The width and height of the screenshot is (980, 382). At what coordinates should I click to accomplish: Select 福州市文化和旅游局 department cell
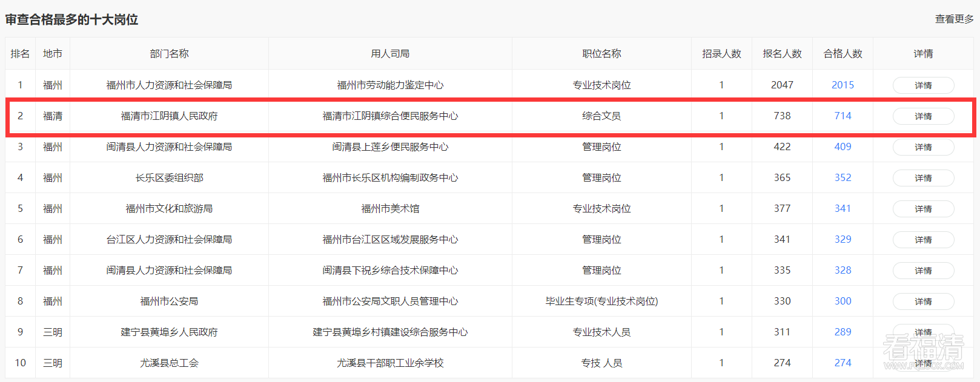pyautogui.click(x=169, y=208)
